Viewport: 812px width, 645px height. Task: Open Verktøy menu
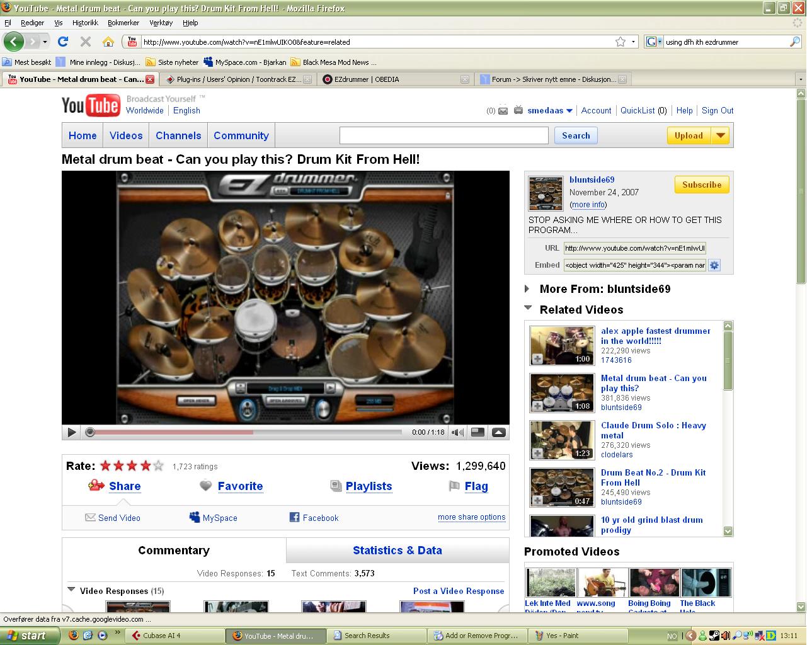pyautogui.click(x=161, y=23)
